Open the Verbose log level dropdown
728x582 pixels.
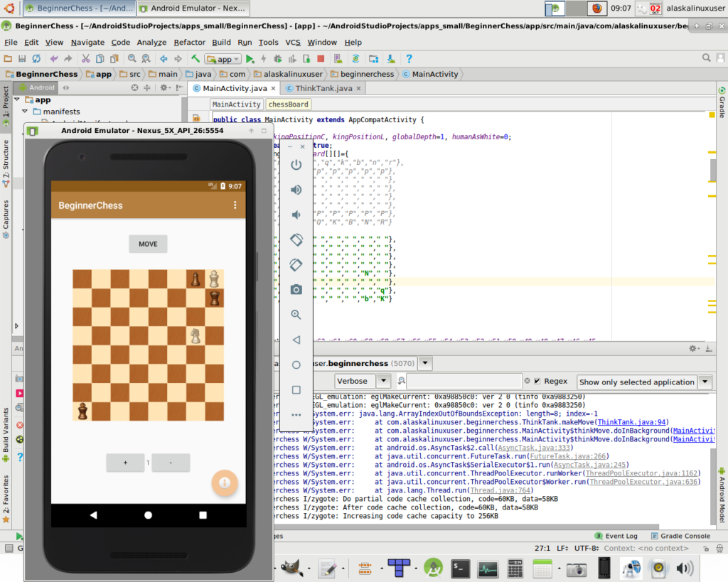pyautogui.click(x=383, y=382)
